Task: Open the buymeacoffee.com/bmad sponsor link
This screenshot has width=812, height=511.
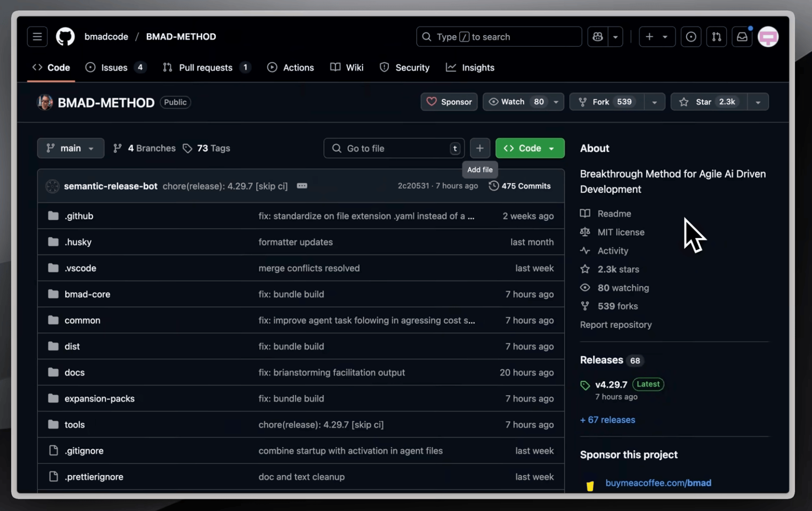Action: pyautogui.click(x=658, y=483)
